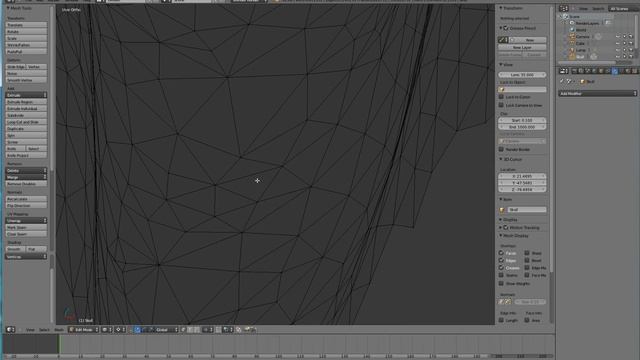Click the Lock to Object cube icon
Image resolution: width=640 pixels, height=360 pixels.
[x=502, y=89]
